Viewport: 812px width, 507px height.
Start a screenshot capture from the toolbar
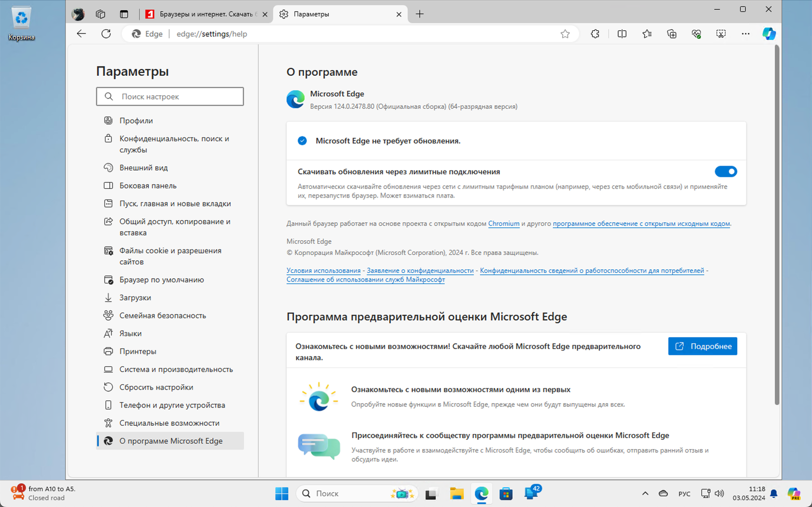point(721,34)
